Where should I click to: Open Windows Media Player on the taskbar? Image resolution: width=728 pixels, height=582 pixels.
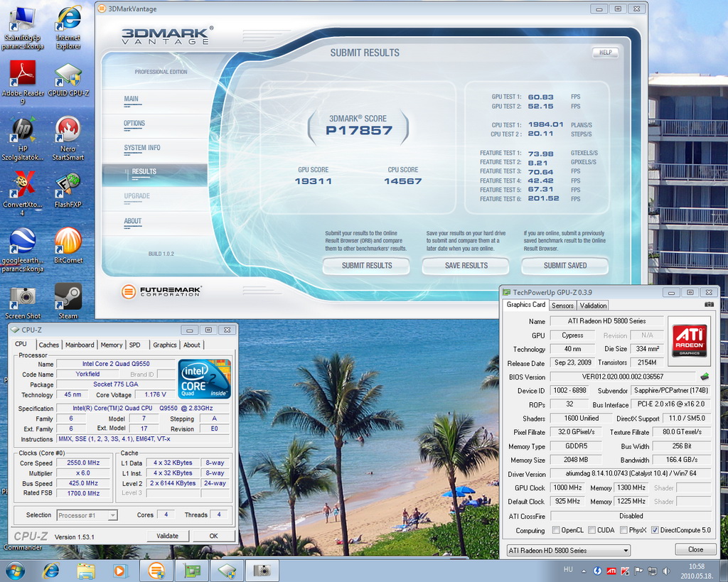coord(119,571)
